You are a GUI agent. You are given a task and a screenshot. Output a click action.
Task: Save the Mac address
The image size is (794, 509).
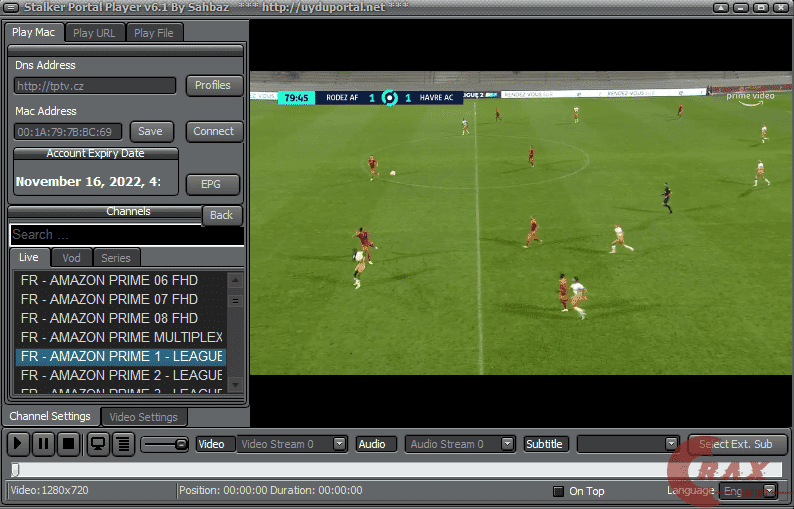(x=150, y=131)
